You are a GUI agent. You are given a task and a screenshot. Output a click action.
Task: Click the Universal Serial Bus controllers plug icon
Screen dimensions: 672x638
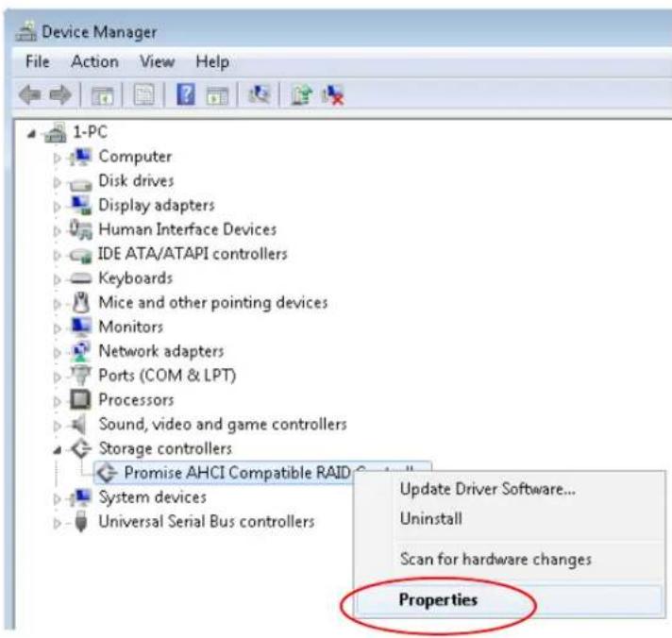80,522
